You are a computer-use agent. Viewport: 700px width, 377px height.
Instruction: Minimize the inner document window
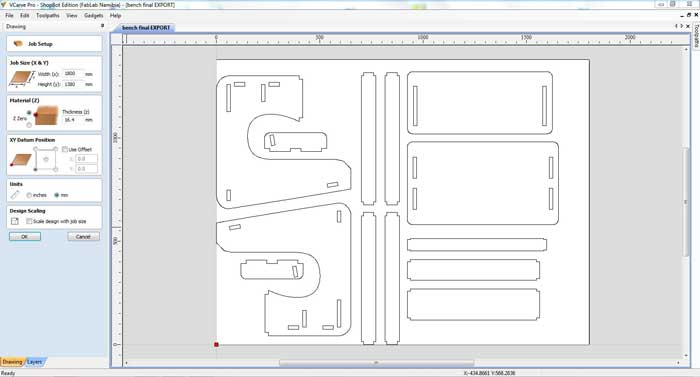[x=682, y=15]
